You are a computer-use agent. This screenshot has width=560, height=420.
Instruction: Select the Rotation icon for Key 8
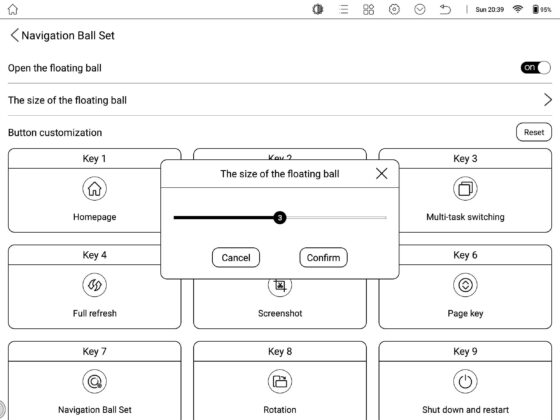[x=280, y=381]
